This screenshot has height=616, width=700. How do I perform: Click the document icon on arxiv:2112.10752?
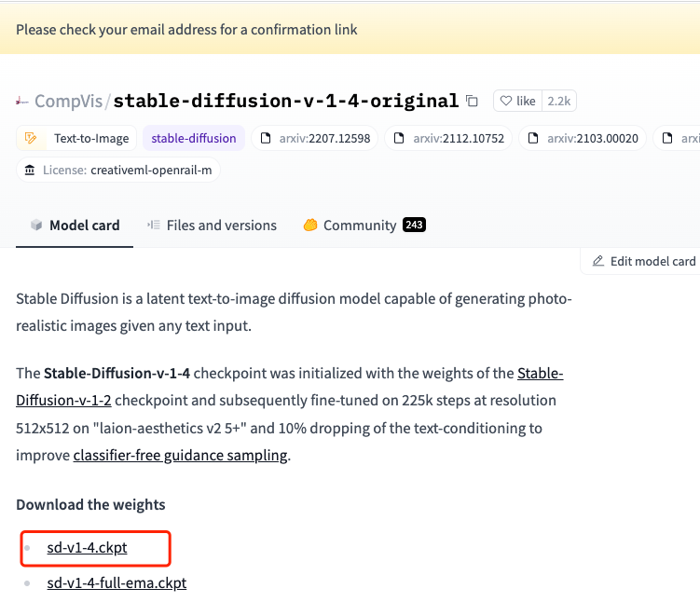pos(401,139)
